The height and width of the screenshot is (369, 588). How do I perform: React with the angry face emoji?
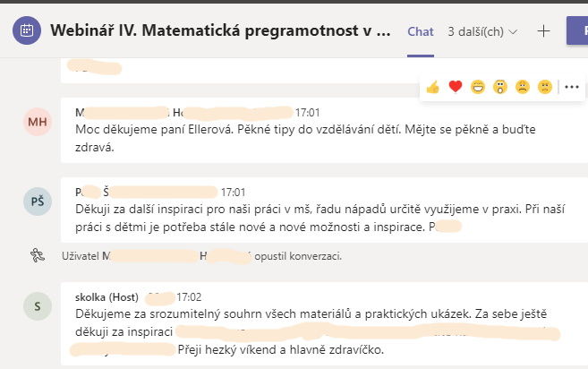click(545, 87)
